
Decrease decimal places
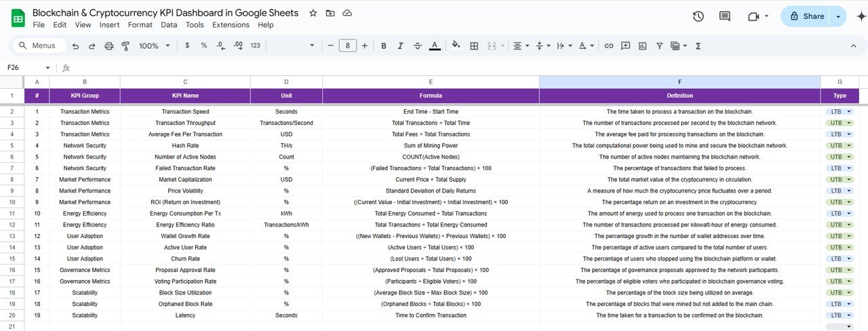pos(221,45)
